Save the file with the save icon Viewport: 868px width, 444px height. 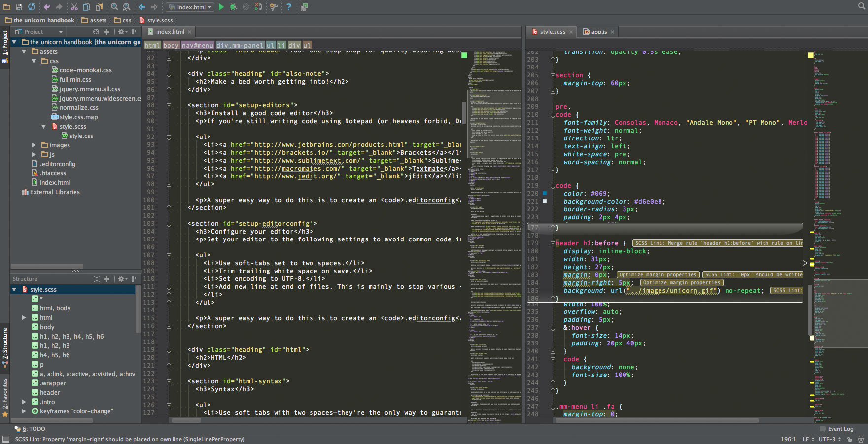click(19, 7)
